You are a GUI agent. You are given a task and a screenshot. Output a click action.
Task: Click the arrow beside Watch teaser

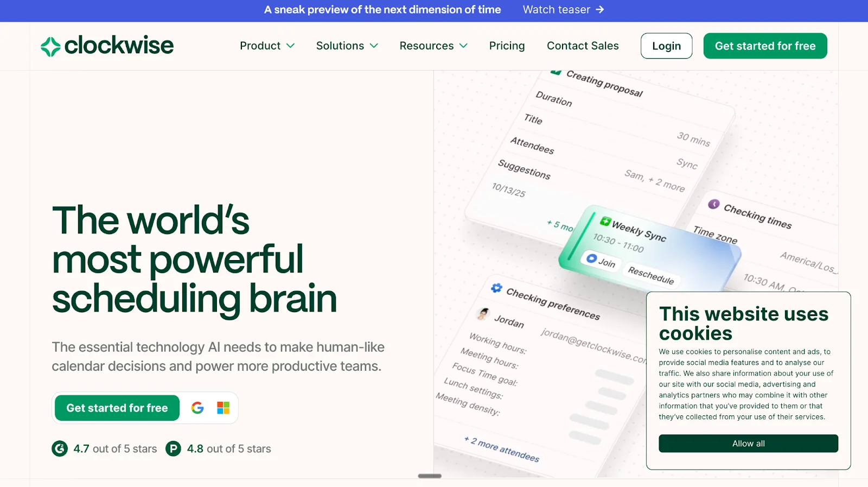pos(599,10)
